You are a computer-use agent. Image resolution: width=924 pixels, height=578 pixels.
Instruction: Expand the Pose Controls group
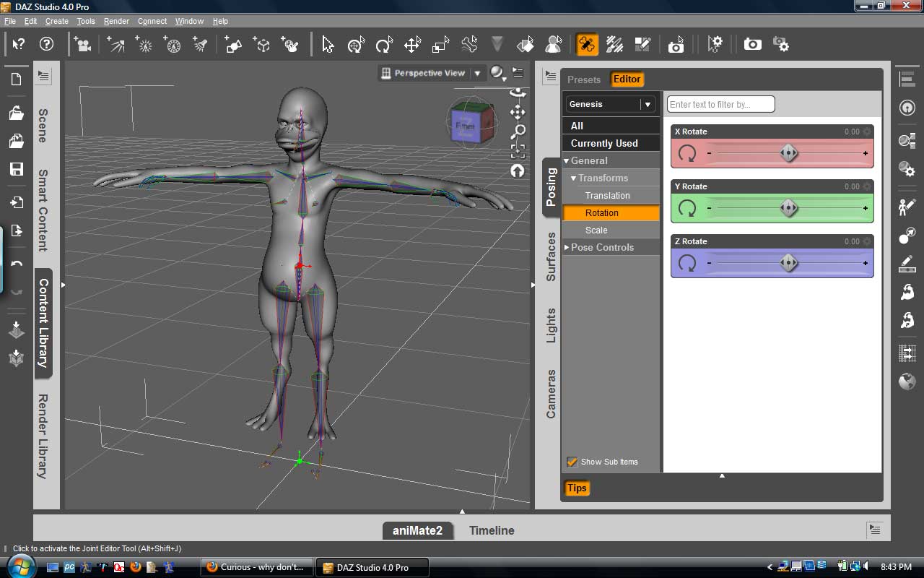567,247
